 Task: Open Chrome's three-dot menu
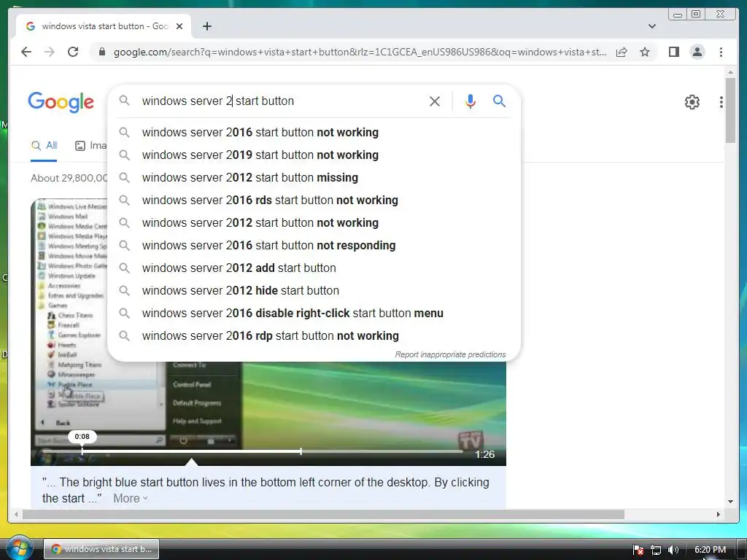pos(721,52)
